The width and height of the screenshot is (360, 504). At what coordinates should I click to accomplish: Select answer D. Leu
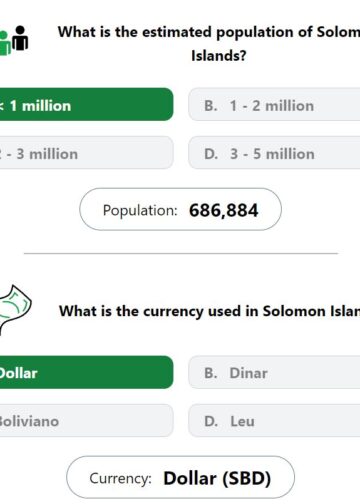[274, 421]
